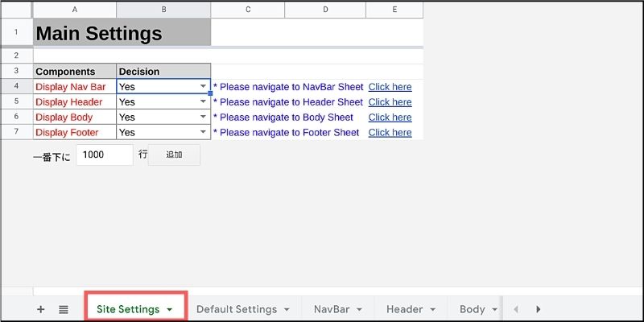The width and height of the screenshot is (644, 322).
Task: Select row 6 header
Action: pos(16,117)
